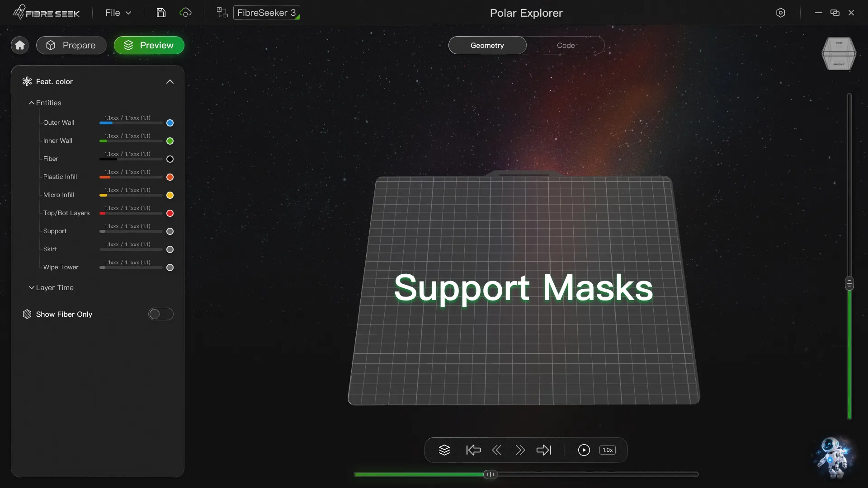868x488 pixels.
Task: Toggle visibility of the Fiber entity
Action: pyautogui.click(x=170, y=159)
